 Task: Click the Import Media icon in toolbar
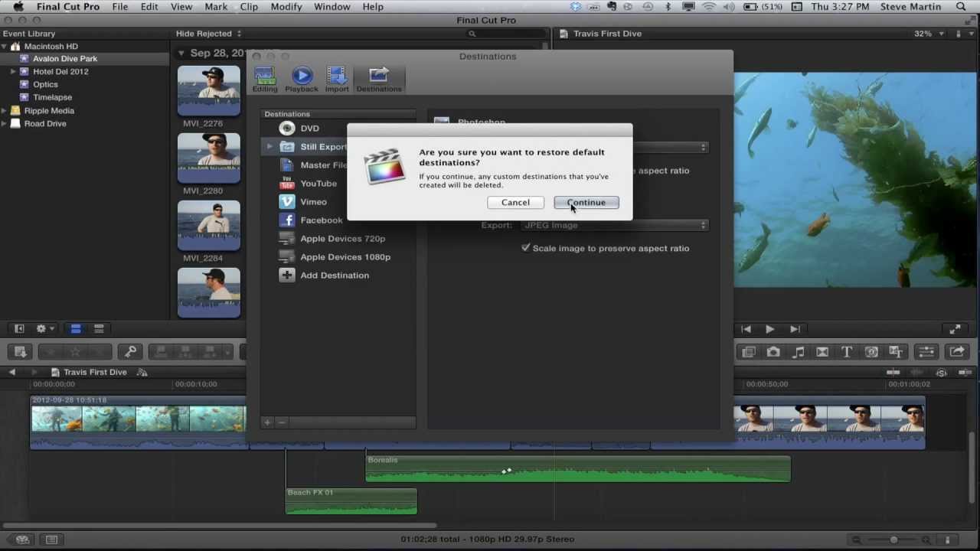tap(21, 352)
